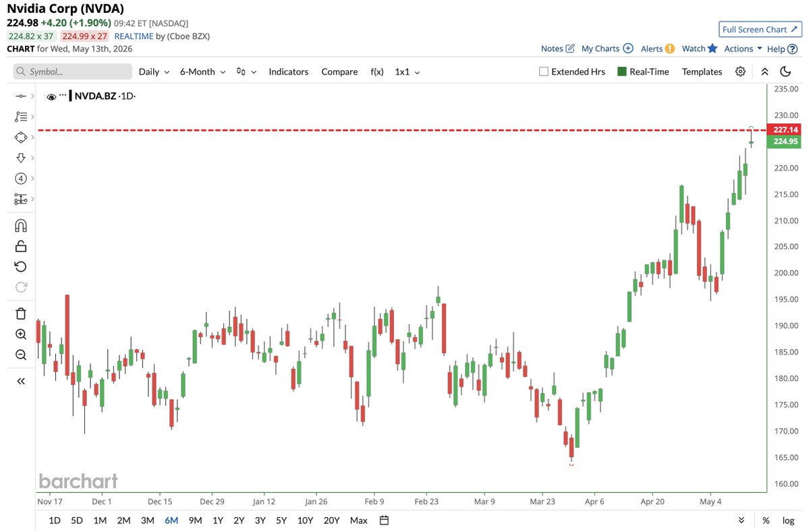Image resolution: width=809 pixels, height=532 pixels.
Task: Toggle the Real-Time checkbox
Action: pos(621,71)
